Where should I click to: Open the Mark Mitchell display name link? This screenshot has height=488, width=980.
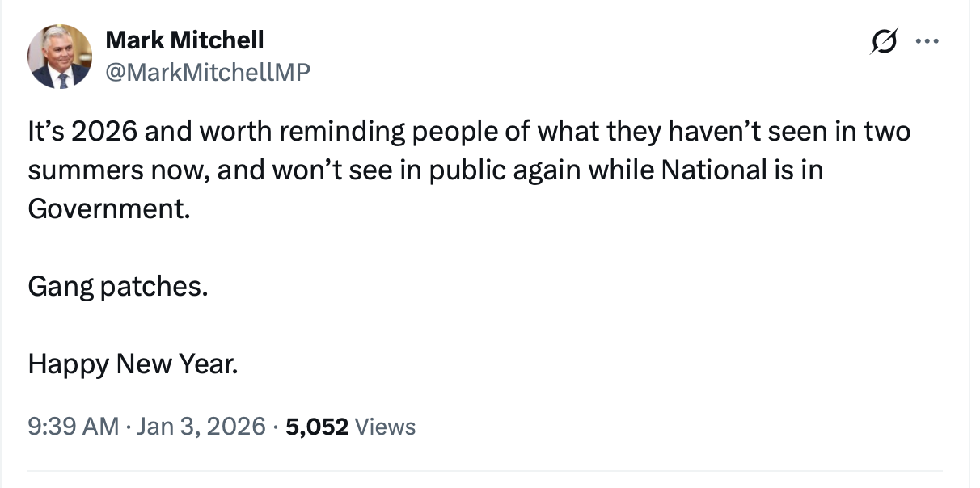184,40
